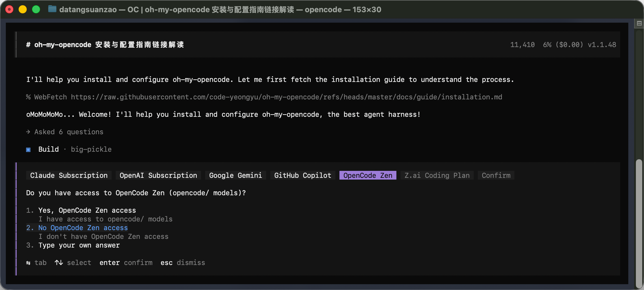
Task: Click the Asked 6 questions arrow icon
Action: (28, 132)
